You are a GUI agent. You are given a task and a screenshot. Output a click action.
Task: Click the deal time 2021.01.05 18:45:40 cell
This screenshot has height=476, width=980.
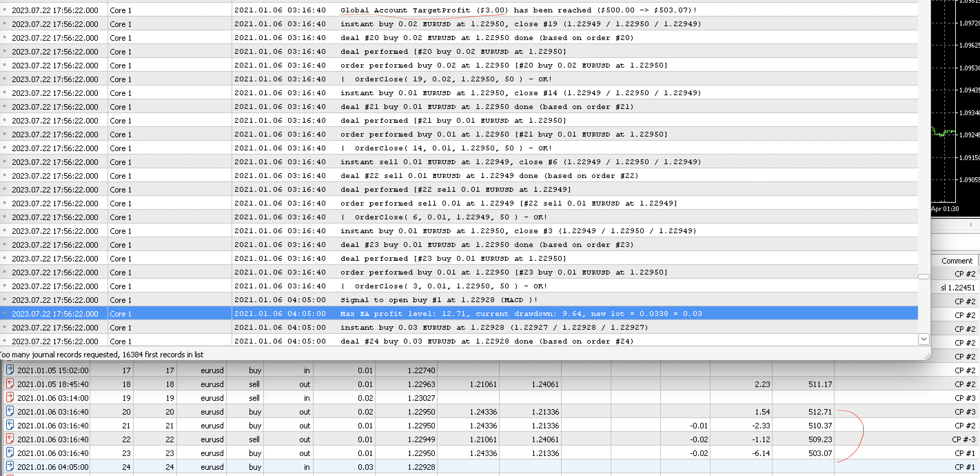(53, 384)
